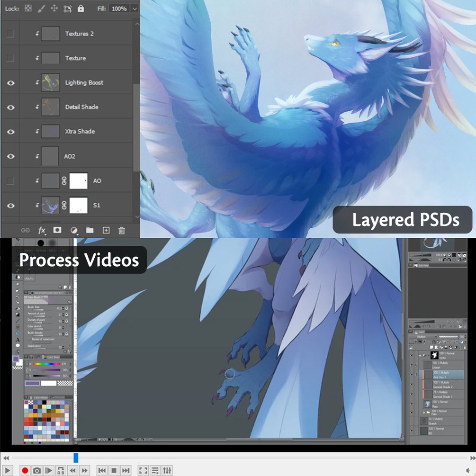
Task: Click Layers panel vertical scrollbar thumb
Action: click(136, 127)
